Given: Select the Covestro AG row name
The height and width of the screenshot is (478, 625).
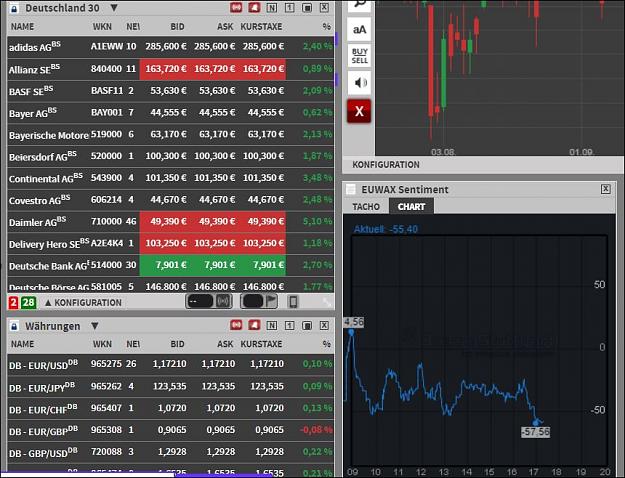Looking at the screenshot, I should 39,200.
